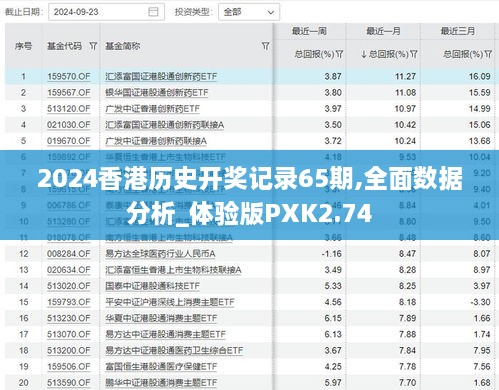Filter the monthly total return column
Viewport: 499px width, 390px height.
[413, 54]
